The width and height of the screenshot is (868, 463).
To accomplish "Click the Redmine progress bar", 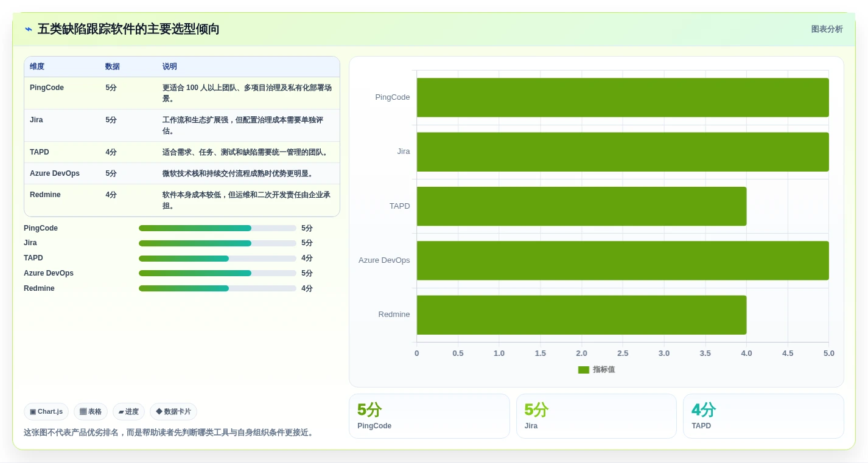I will (217, 288).
